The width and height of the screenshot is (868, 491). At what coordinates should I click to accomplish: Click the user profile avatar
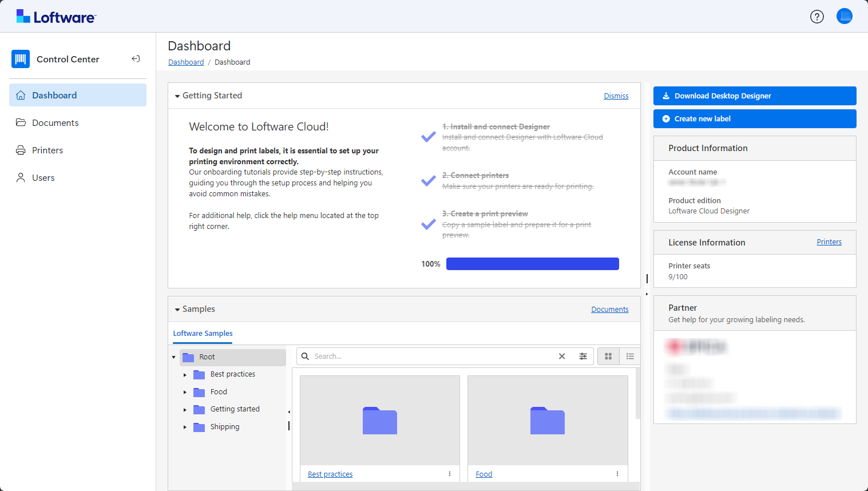pyautogui.click(x=844, y=16)
